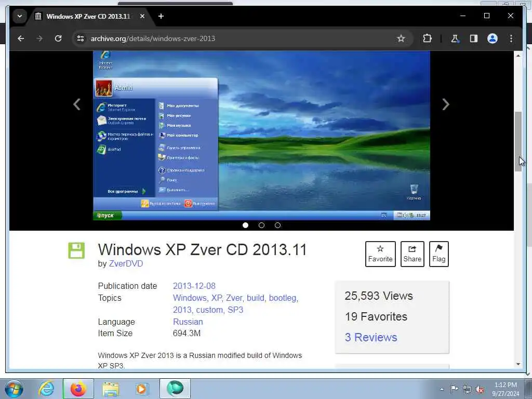Open the Chrome three-dot menu
The image size is (532, 399).
pos(511,38)
